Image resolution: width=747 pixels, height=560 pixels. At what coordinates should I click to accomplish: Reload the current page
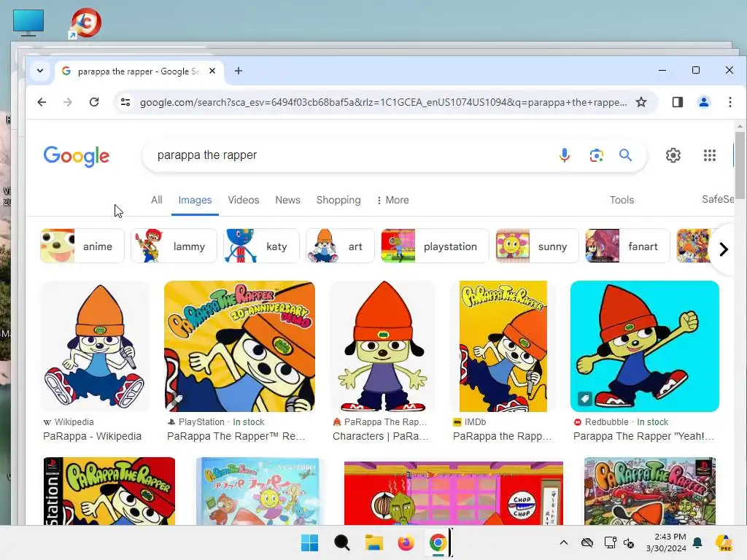pyautogui.click(x=94, y=102)
